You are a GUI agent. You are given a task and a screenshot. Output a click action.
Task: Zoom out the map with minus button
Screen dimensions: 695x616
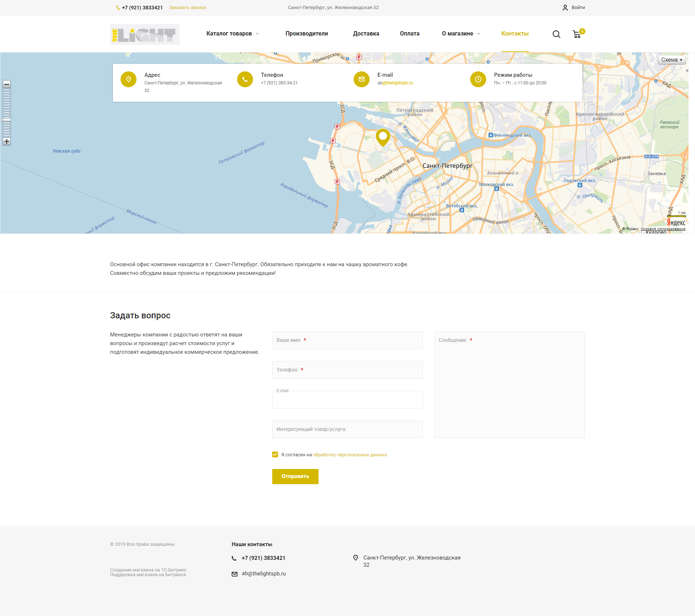[x=7, y=84]
